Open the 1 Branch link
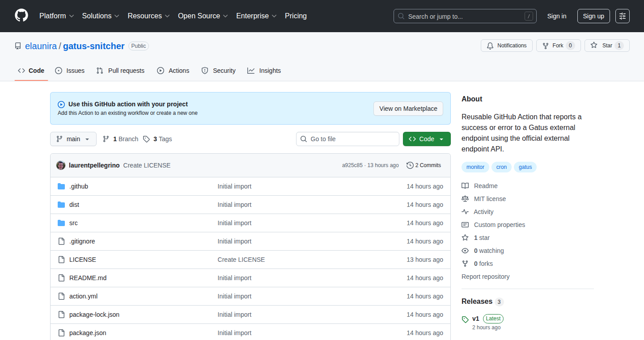 pyautogui.click(x=121, y=139)
